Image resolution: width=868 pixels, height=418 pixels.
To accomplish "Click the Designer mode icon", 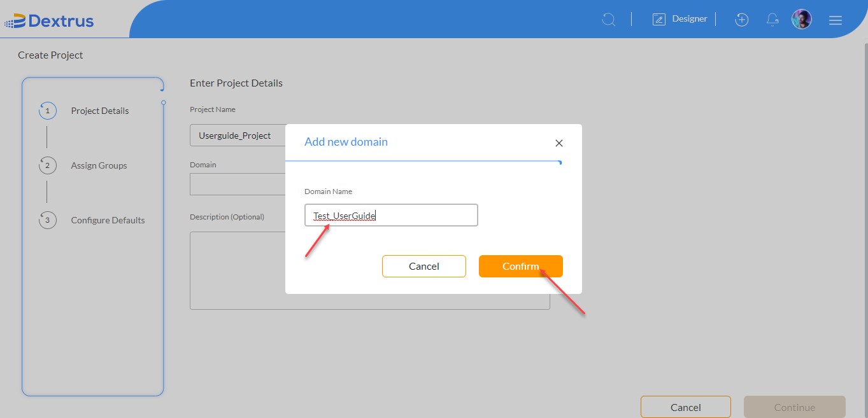I will tap(659, 19).
